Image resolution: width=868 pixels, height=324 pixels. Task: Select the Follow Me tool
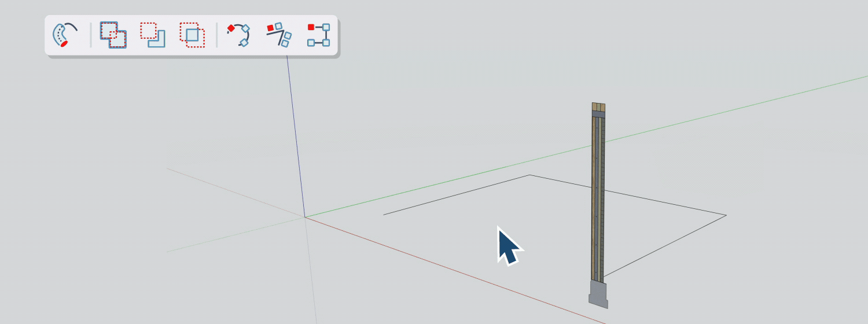pos(65,35)
